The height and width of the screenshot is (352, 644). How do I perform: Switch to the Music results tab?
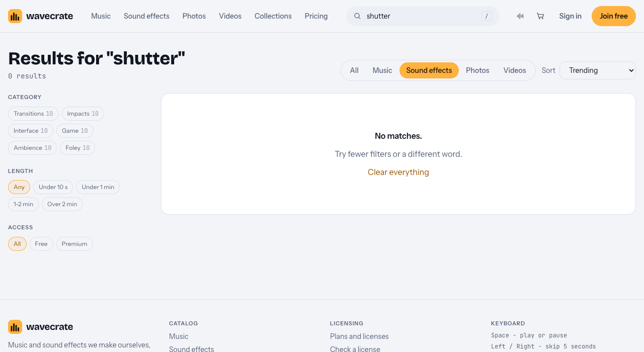point(382,70)
